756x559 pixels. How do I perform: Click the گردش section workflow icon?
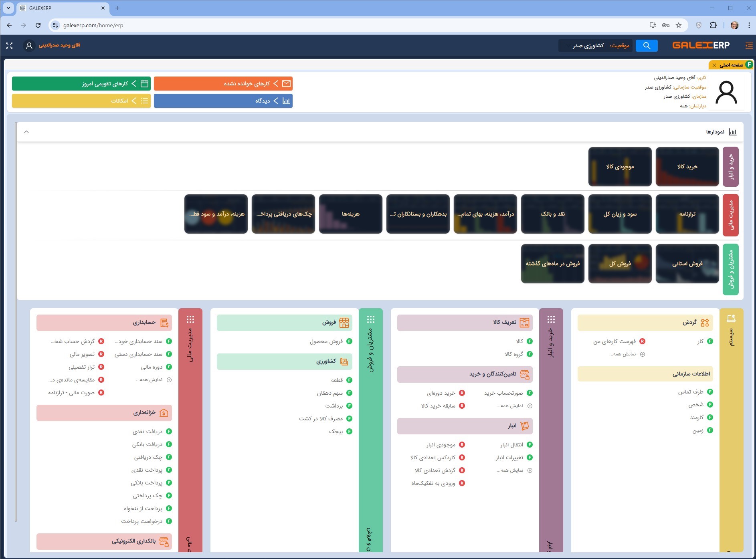click(x=705, y=323)
